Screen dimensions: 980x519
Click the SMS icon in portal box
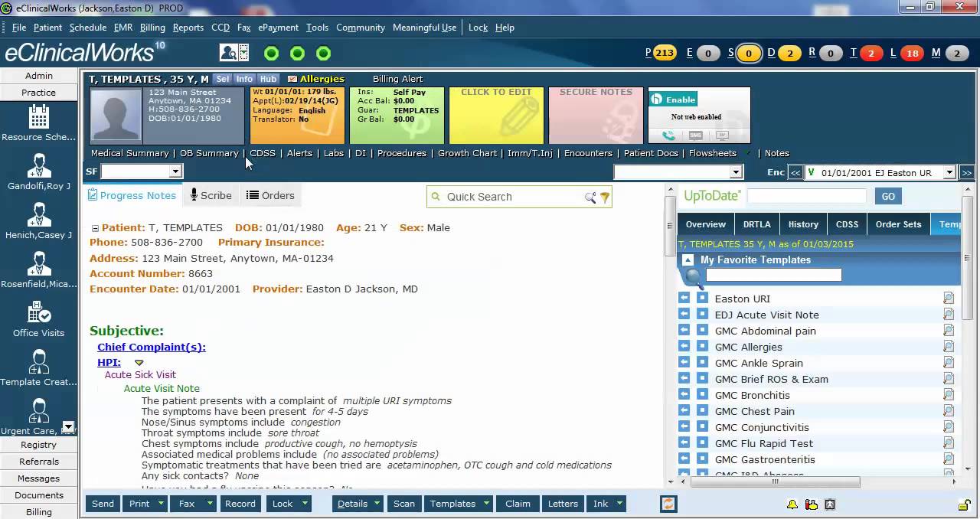[x=695, y=135]
